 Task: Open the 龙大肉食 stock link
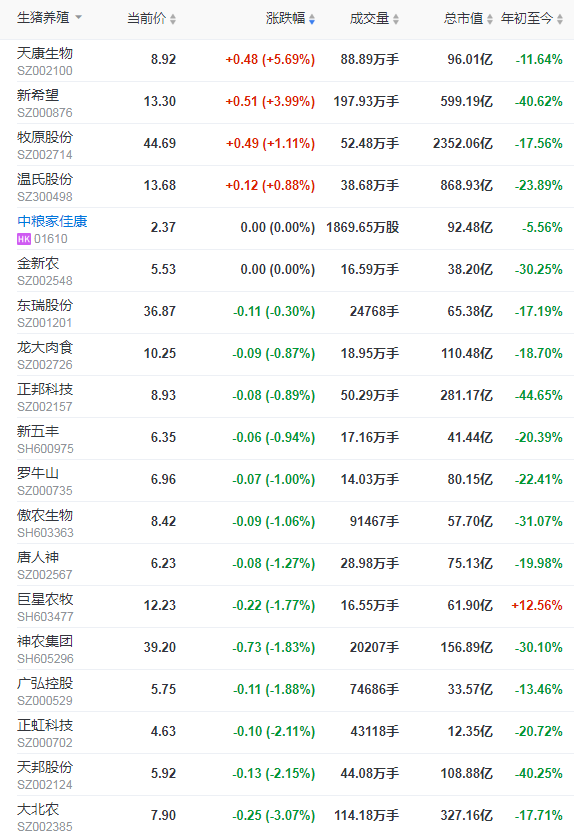click(x=45, y=347)
